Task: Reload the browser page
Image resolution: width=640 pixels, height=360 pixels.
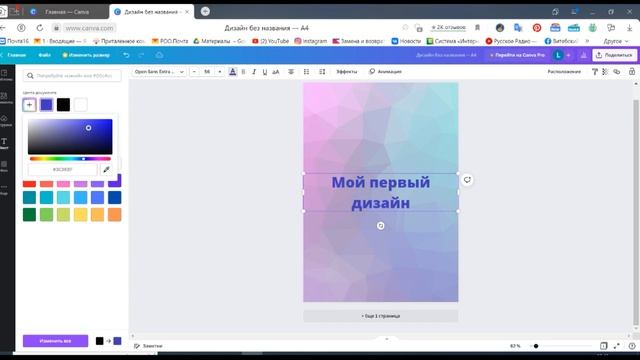Action: pos(40,28)
